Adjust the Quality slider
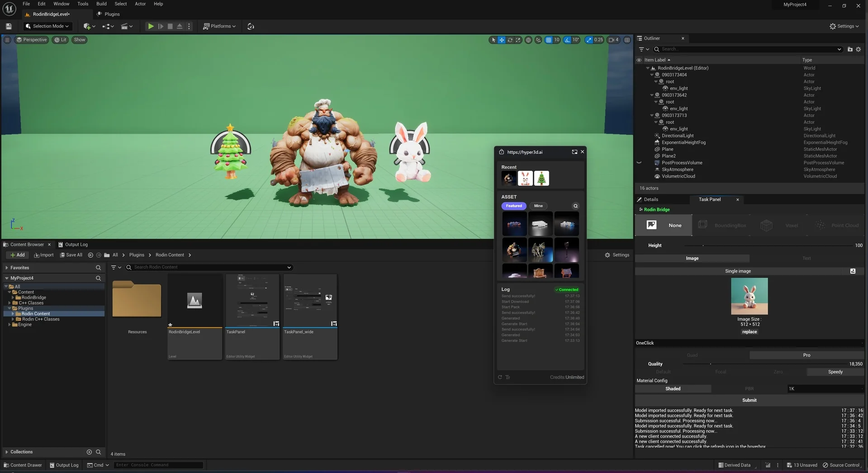The width and height of the screenshot is (868, 473). (711, 364)
